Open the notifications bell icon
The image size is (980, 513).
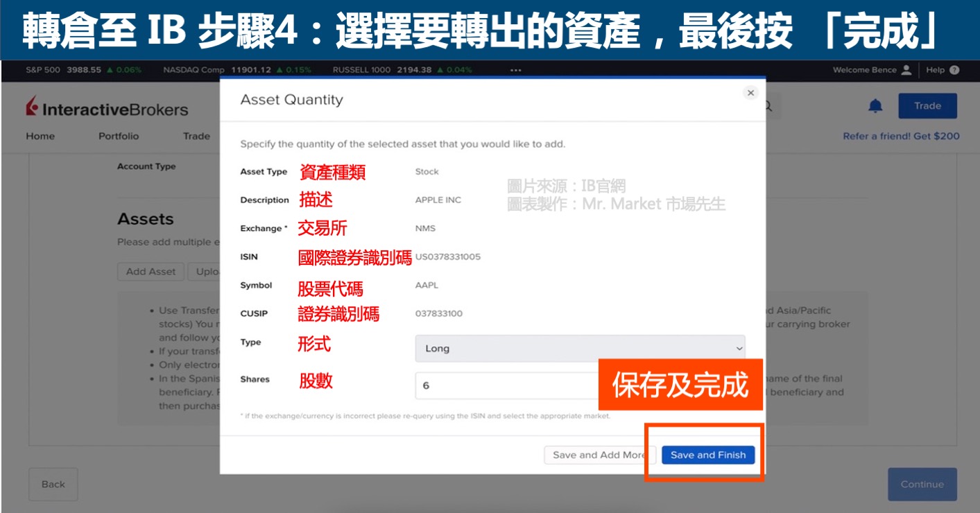tap(876, 106)
